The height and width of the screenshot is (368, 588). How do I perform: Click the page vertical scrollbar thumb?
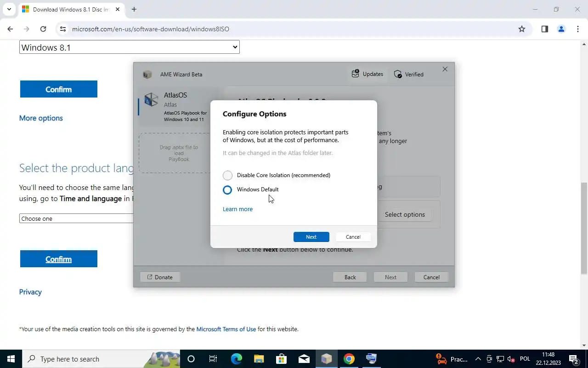tap(584, 229)
